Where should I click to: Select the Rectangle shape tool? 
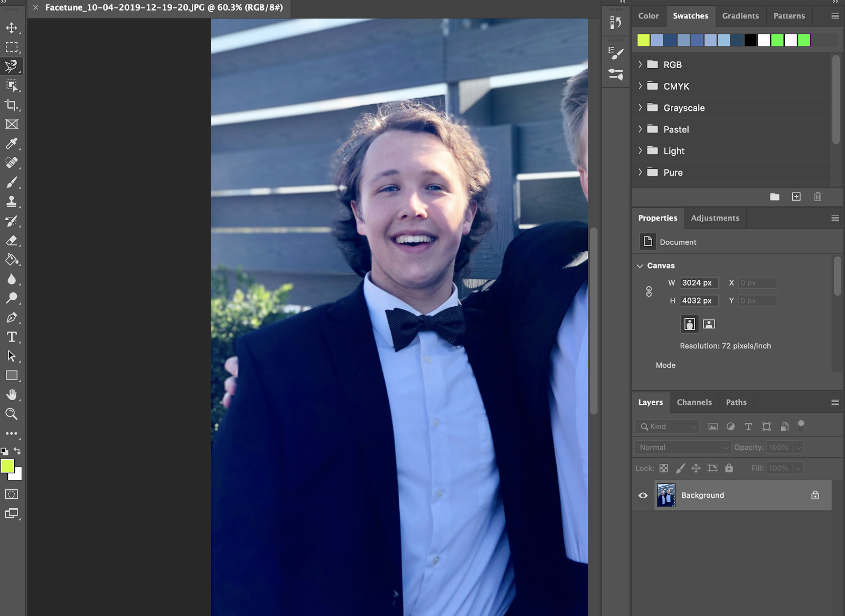point(12,375)
